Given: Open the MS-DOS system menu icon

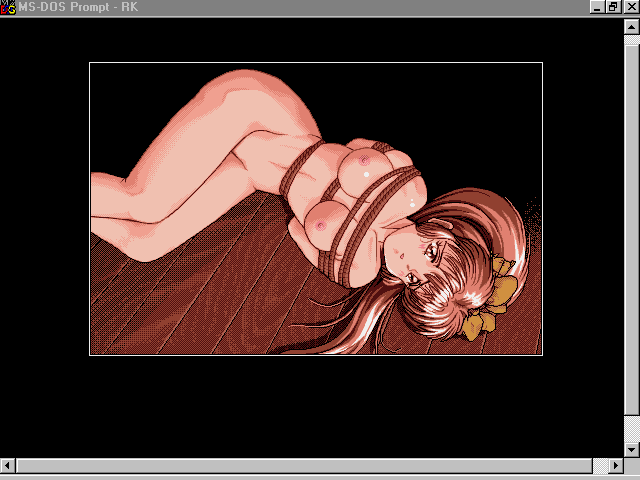Looking at the screenshot, I should 8,7.
